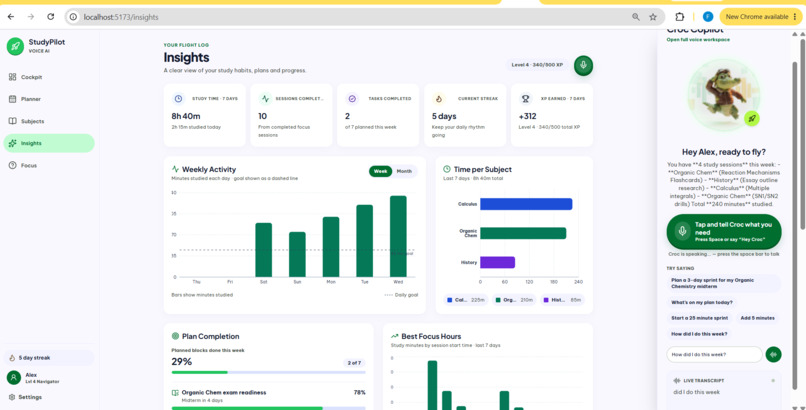Select 'Add 5 minutes' suggestion
This screenshot has height=410, width=806.
tap(757, 318)
